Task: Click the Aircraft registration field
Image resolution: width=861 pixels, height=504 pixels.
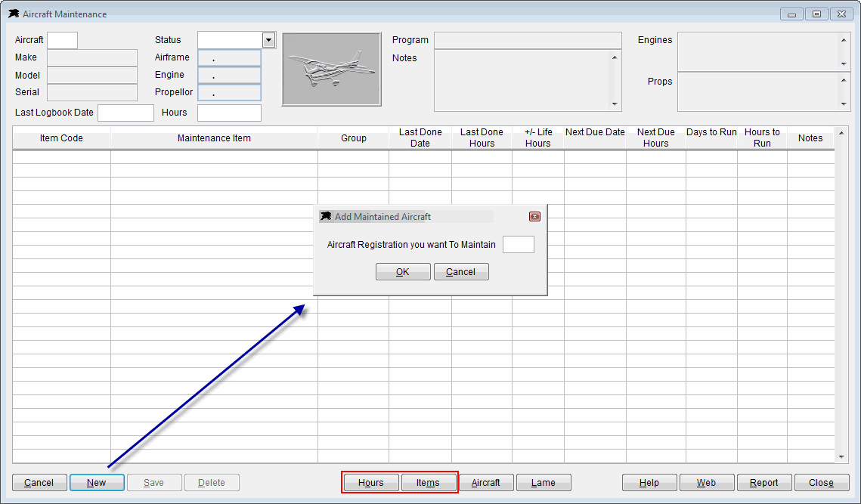Action: coord(63,40)
